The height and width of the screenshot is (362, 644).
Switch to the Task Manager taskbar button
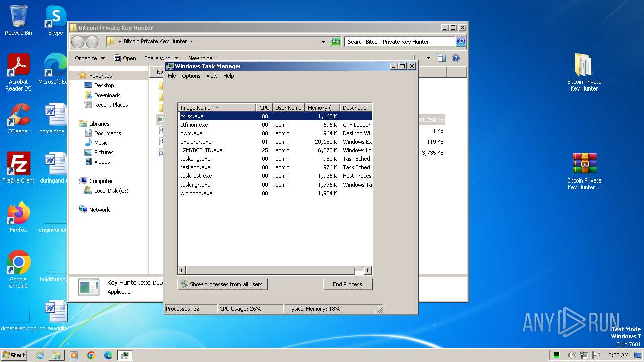tap(125, 355)
